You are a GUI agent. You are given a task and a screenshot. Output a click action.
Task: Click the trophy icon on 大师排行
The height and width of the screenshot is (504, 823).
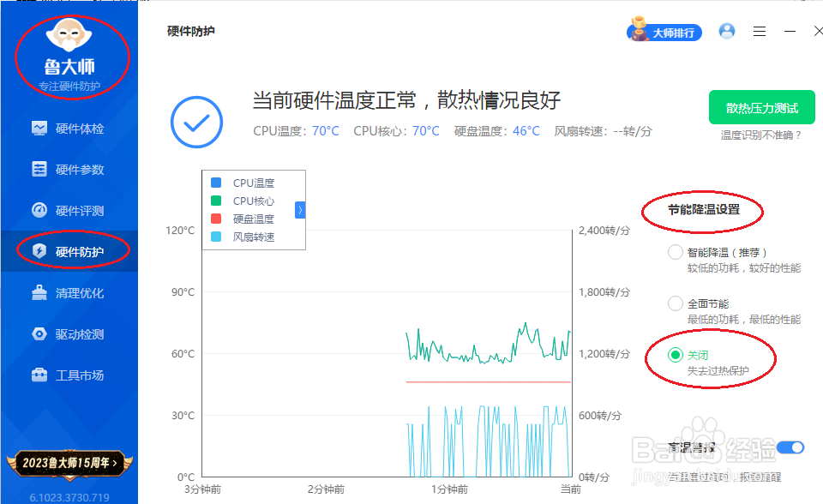click(638, 28)
